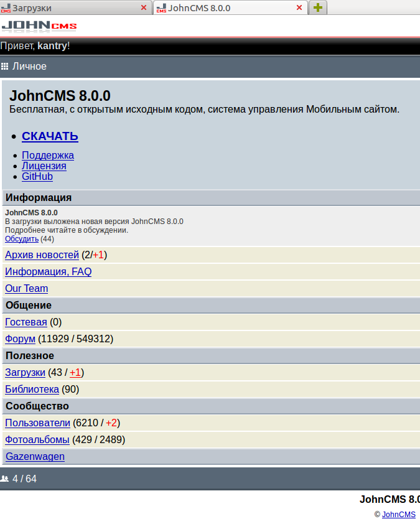Open Информация, FAQ link
The image size is (420, 524).
click(x=48, y=272)
